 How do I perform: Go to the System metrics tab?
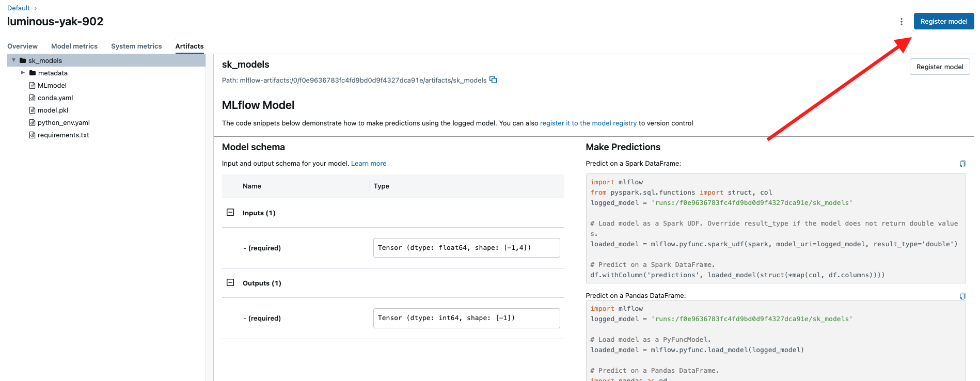pos(136,46)
